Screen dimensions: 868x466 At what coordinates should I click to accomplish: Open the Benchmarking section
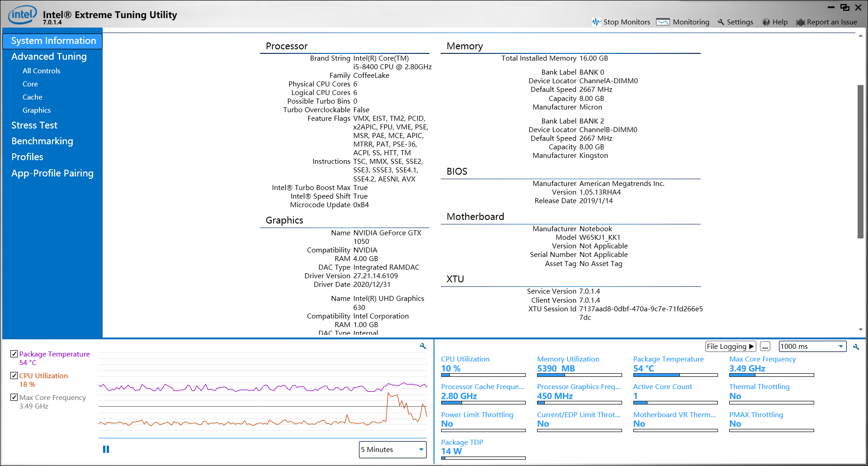(x=42, y=141)
